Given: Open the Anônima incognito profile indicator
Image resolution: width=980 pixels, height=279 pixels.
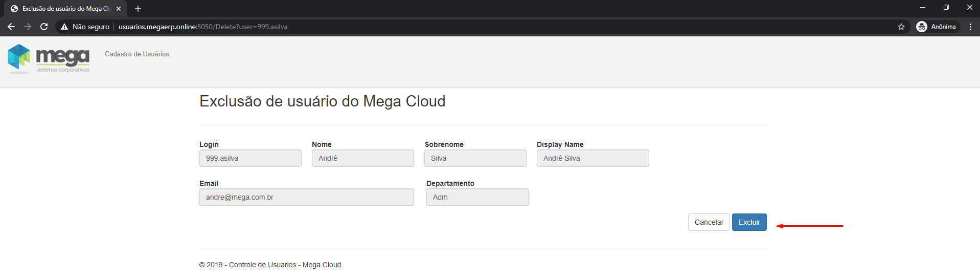Looking at the screenshot, I should (937, 27).
